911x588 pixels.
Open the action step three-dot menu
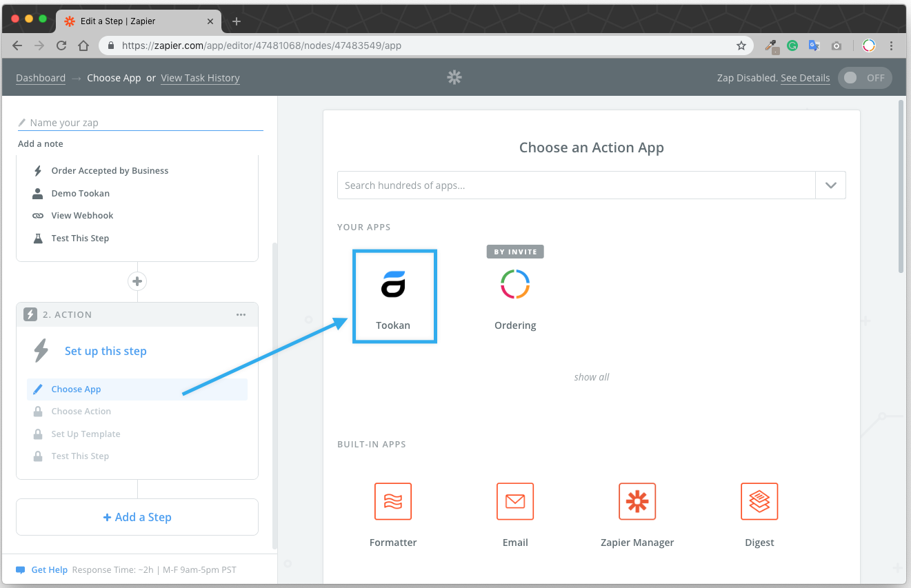[x=241, y=314]
